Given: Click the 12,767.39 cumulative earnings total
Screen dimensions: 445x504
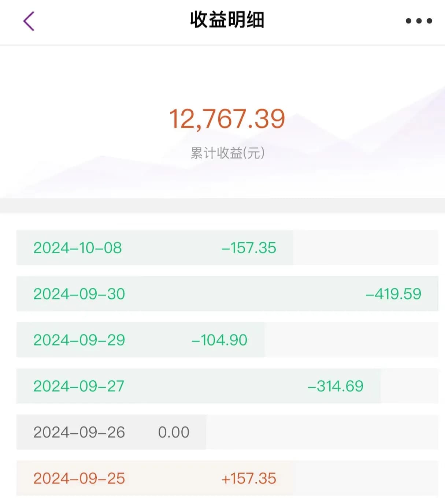Looking at the screenshot, I should click(x=227, y=119).
